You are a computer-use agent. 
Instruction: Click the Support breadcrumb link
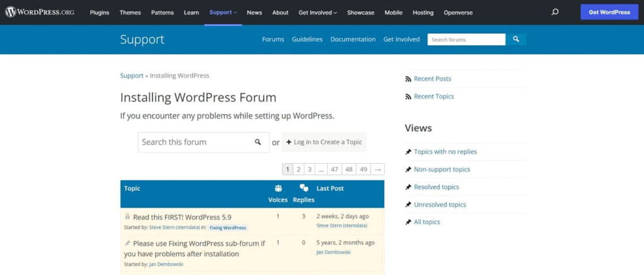(x=131, y=75)
